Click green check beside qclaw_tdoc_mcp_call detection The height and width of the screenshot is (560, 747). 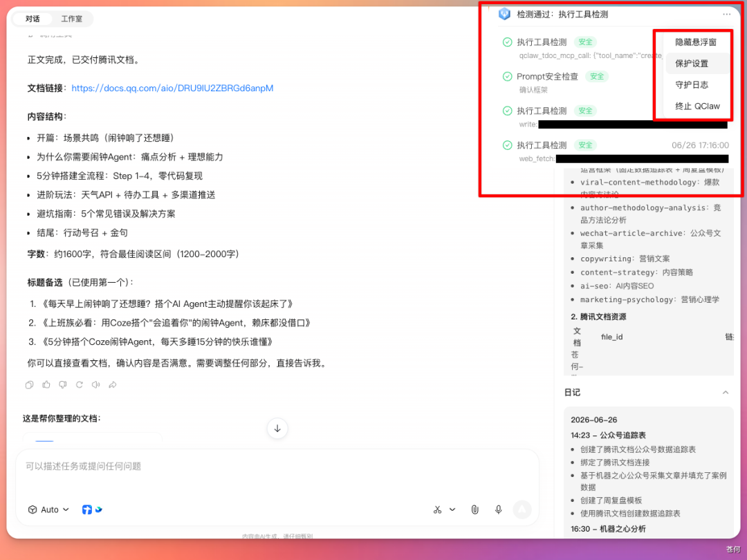[508, 42]
